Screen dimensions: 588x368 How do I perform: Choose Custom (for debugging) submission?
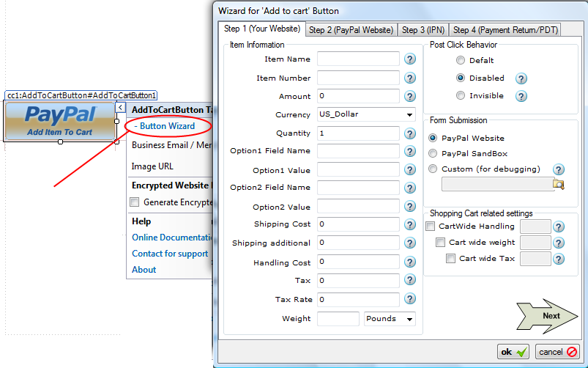[433, 169]
